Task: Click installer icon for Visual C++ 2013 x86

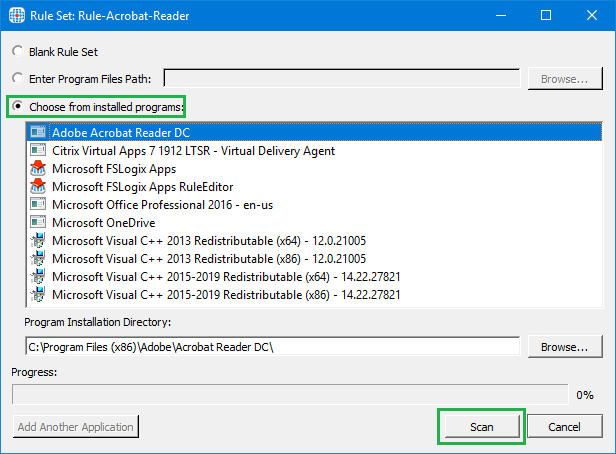Action: click(38, 258)
